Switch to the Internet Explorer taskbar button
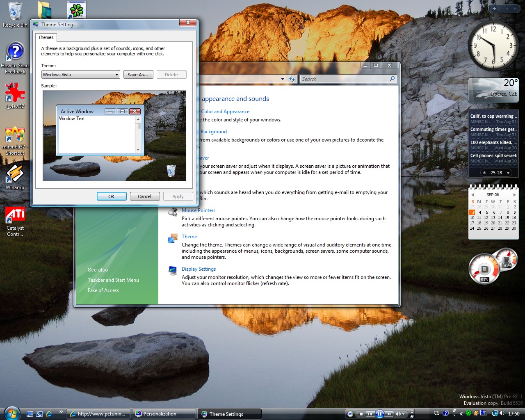The height and width of the screenshot is (420, 525). click(x=98, y=414)
